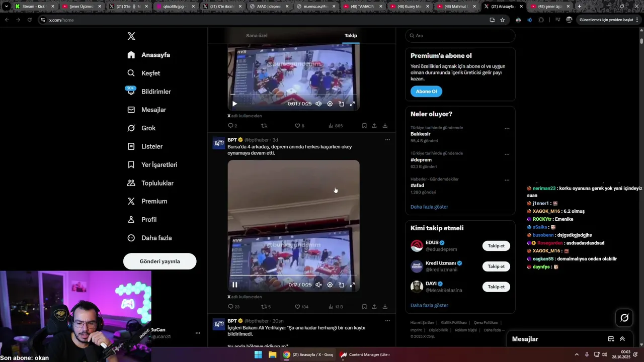
Task: Pause the BPT video at 0:17
Action: [234, 285]
